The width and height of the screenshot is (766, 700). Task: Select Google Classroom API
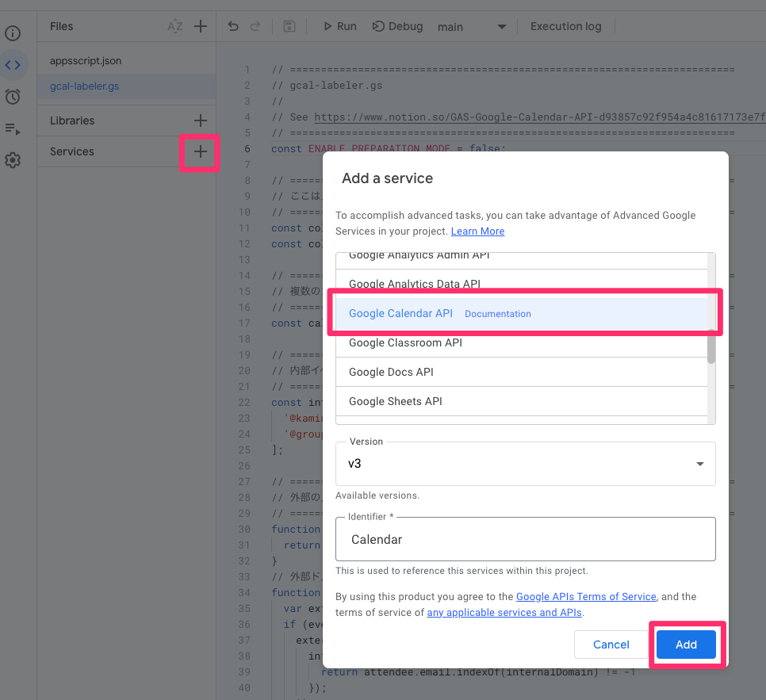coord(522,343)
